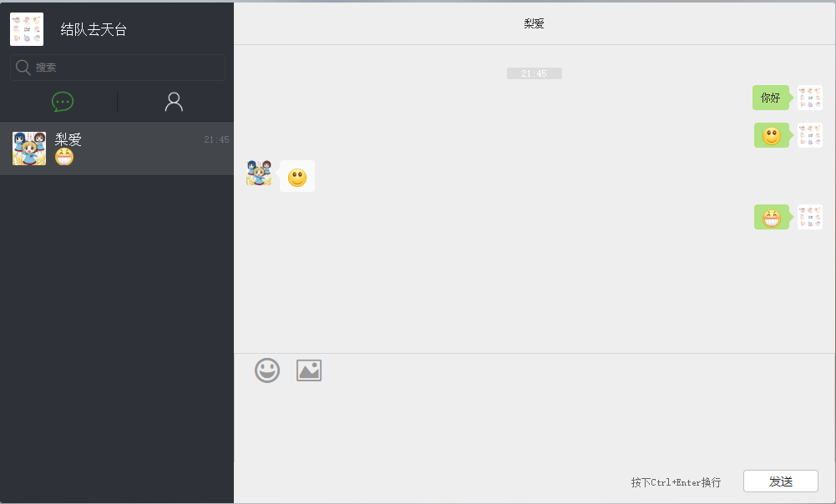Viewport: 836px width, 504px height.
Task: Click the 梨爱 chat title header
Action: (534, 23)
